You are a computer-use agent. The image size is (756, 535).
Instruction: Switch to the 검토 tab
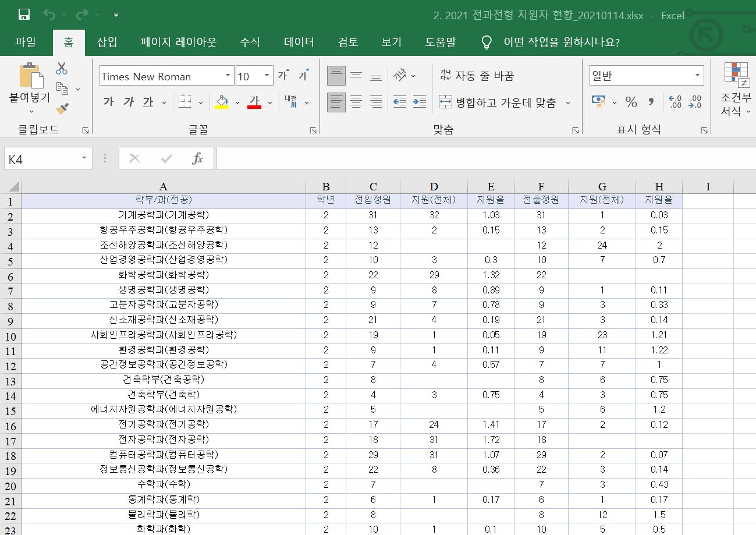coord(347,42)
